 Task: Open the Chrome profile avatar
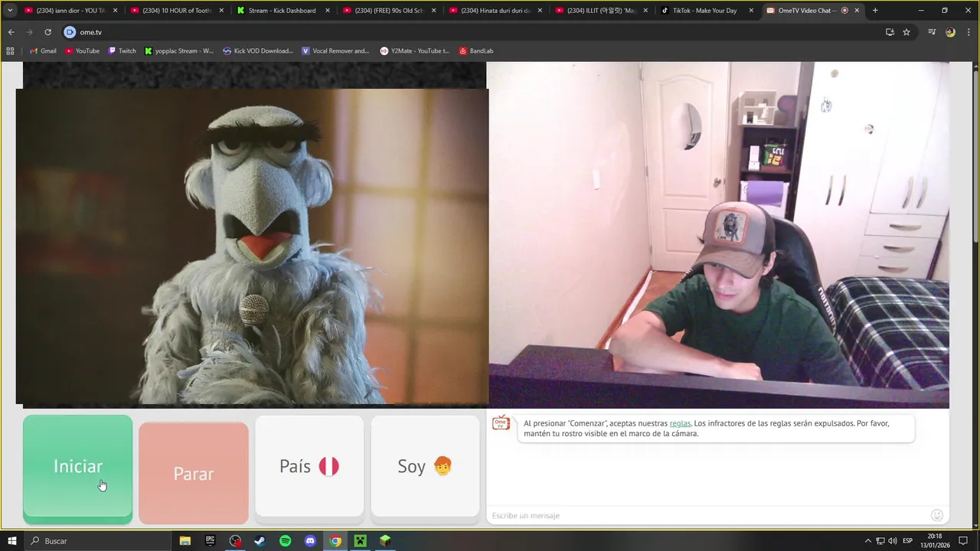click(x=950, y=32)
